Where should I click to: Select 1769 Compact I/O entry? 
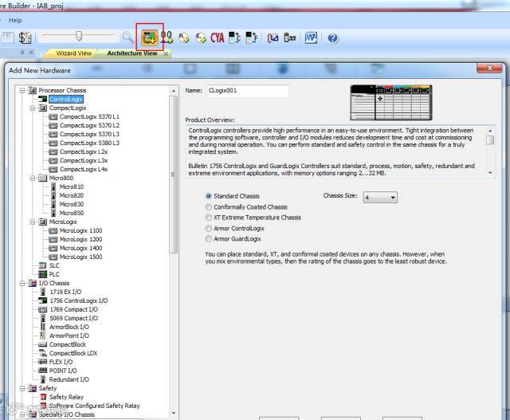[x=73, y=309]
